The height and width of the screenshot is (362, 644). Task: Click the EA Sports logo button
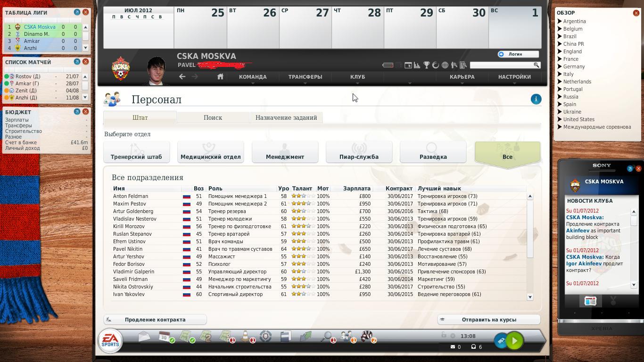(x=110, y=340)
